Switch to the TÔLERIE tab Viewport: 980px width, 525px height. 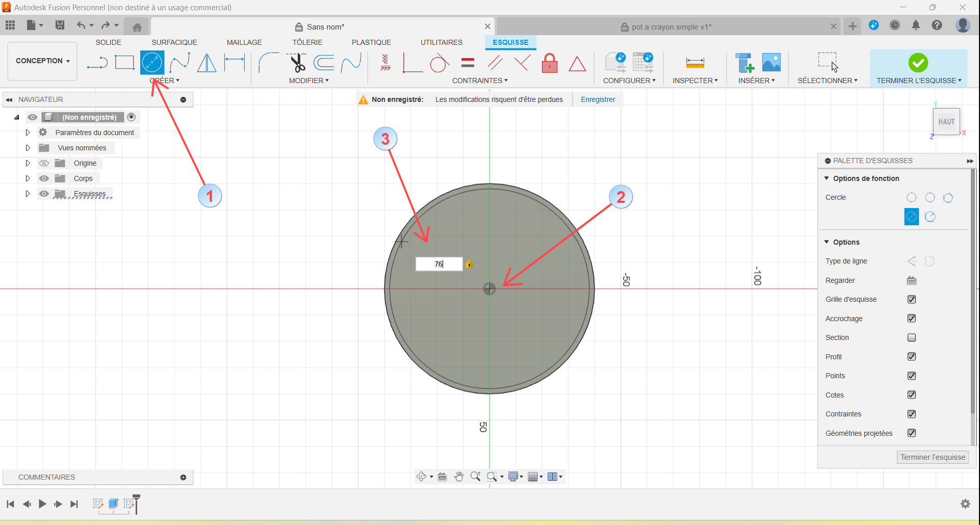pyautogui.click(x=307, y=42)
